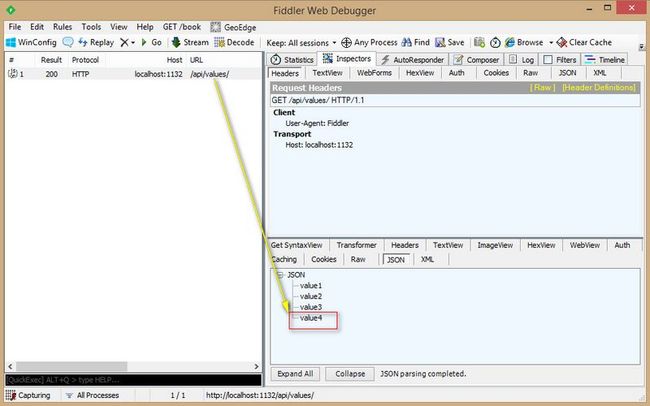650x406 pixels.
Task: Click GET /book menu item
Action: [182, 27]
